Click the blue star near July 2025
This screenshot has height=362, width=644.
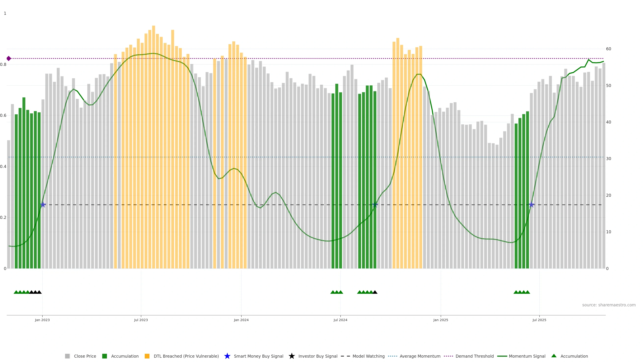coord(531,205)
